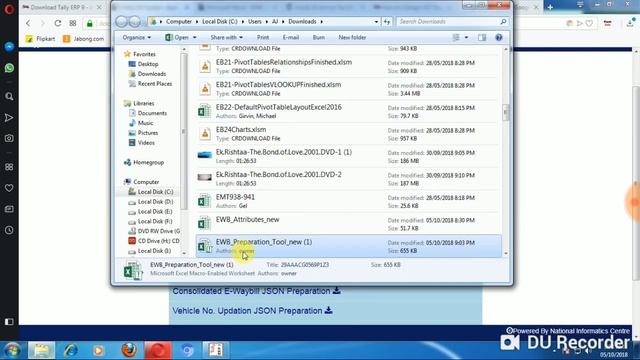Open WhatsApp in the Opera sidebar

coord(9,68)
